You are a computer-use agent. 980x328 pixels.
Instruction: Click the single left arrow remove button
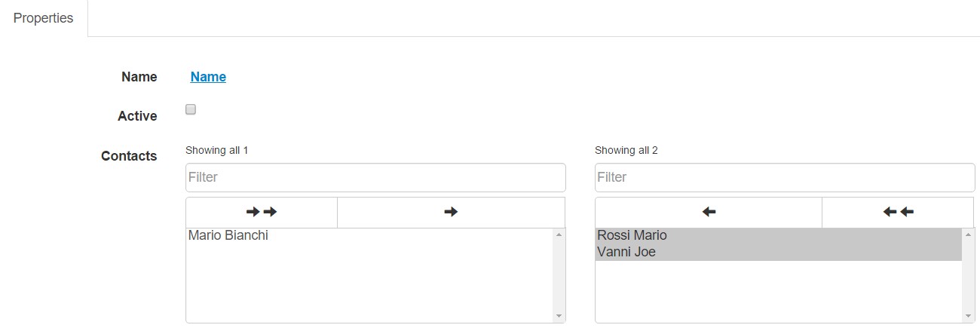tap(709, 213)
